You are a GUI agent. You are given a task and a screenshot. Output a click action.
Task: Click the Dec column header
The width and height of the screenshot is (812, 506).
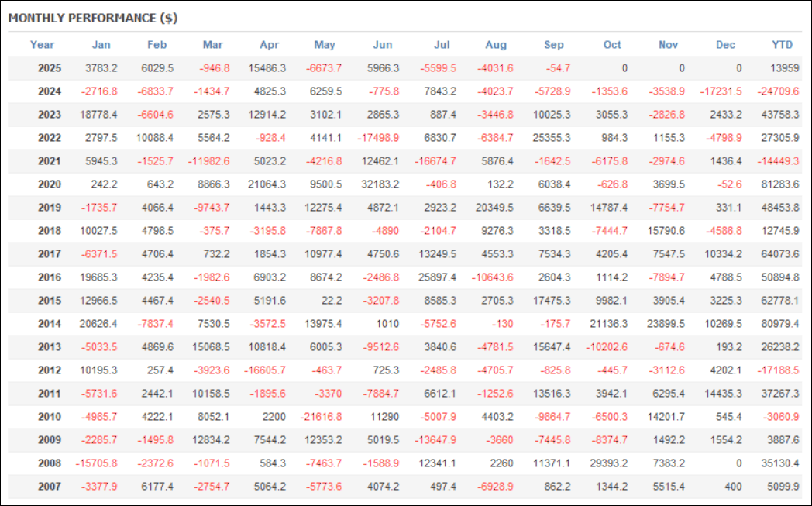[x=726, y=45]
